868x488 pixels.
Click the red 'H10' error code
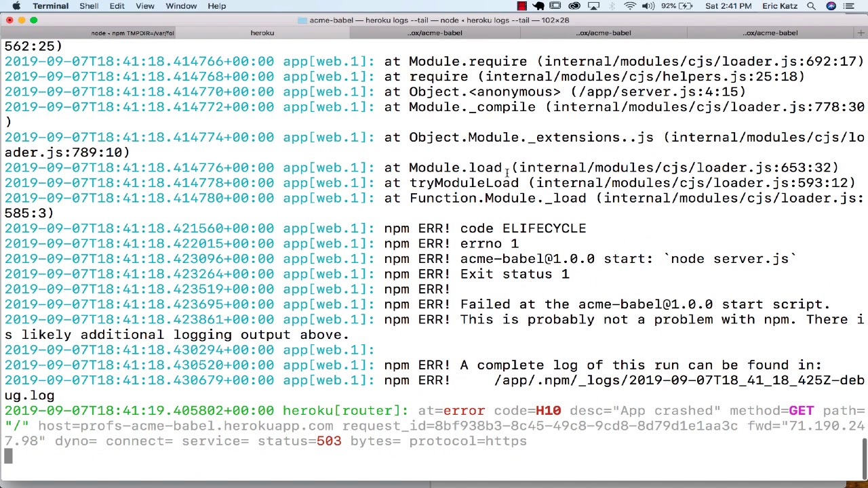tap(548, 411)
